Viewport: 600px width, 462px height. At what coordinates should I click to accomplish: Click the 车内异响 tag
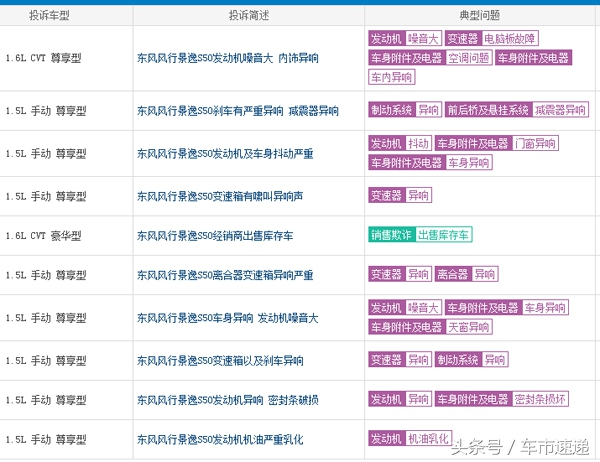391,77
